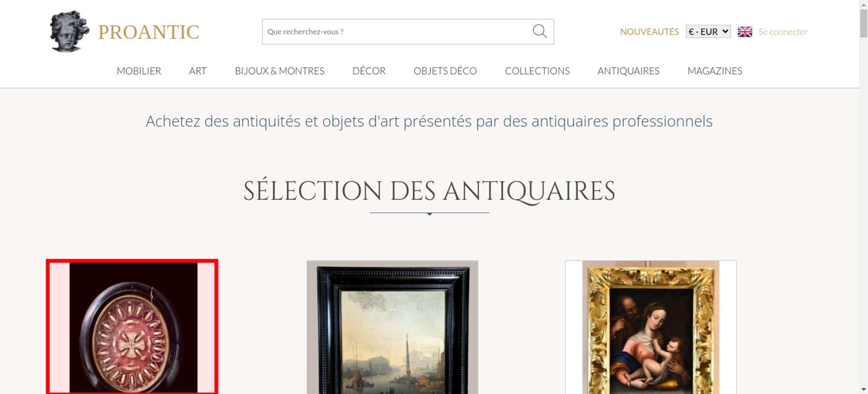Select the BIJOUX & MONTRES menu item

(x=279, y=71)
